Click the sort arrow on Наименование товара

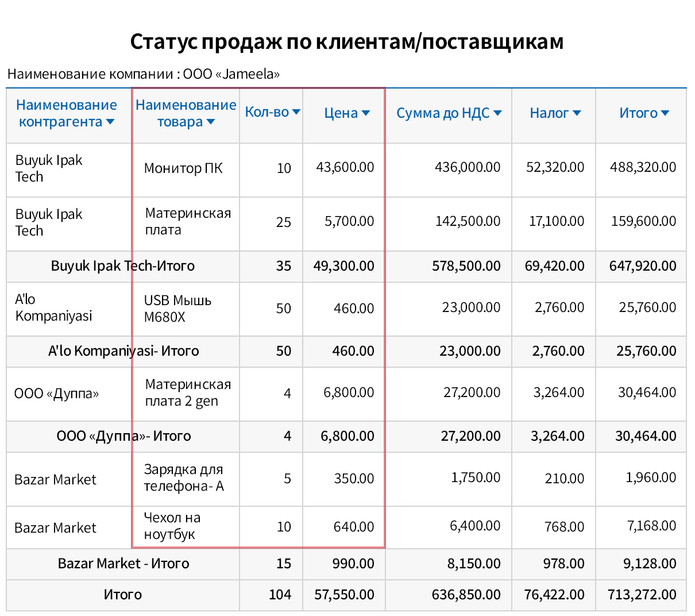tap(211, 123)
